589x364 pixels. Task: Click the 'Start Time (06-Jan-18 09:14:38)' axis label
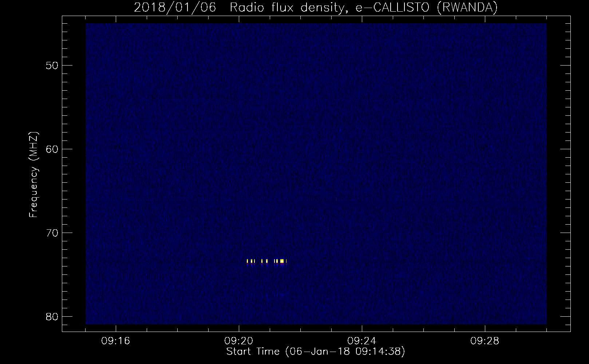[316, 352]
